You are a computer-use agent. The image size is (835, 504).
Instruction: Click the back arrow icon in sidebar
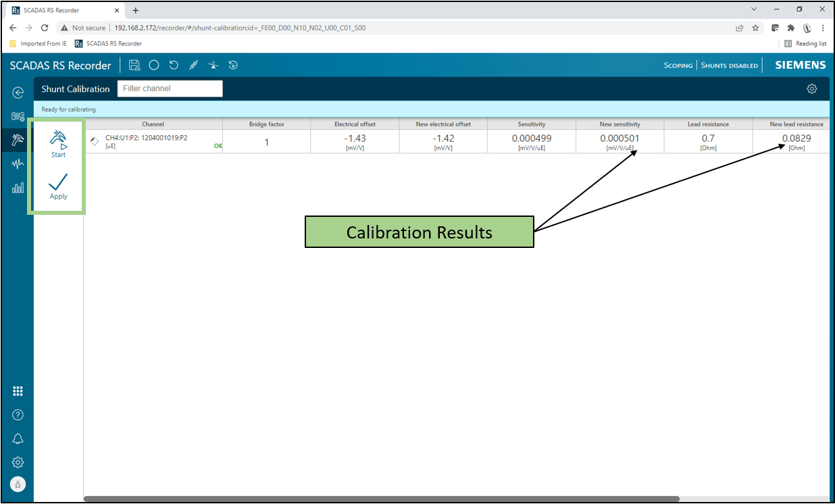click(x=18, y=93)
